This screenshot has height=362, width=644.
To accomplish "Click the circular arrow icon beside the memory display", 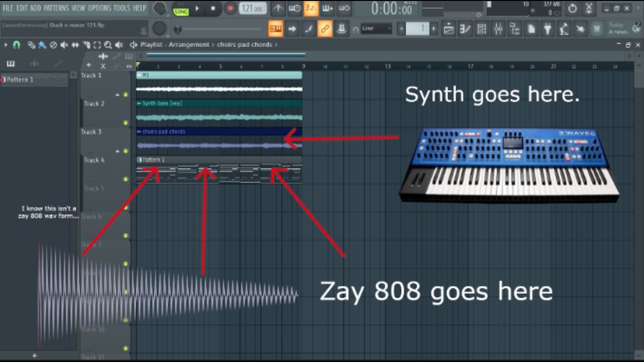I will point(573,8).
